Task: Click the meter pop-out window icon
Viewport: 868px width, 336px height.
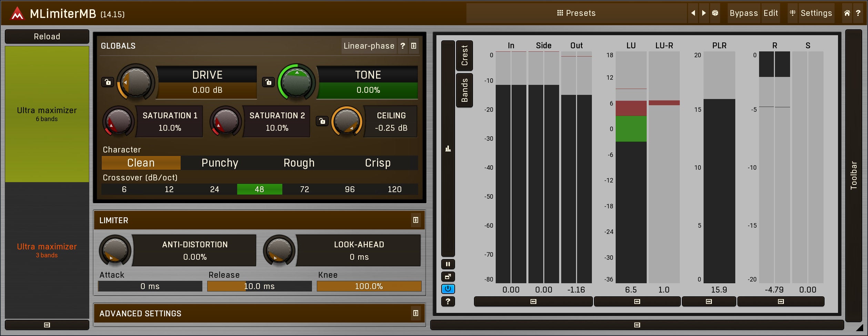Action: coord(448,277)
